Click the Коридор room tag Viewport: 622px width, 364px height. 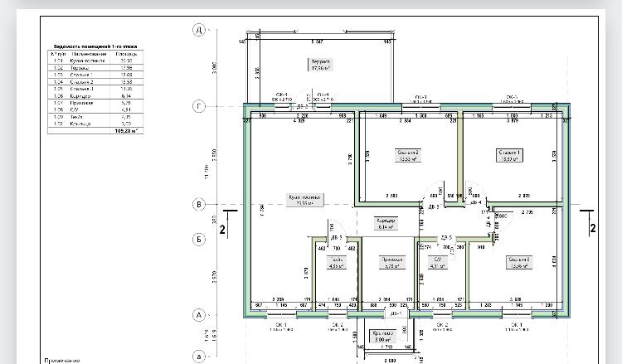click(386, 224)
